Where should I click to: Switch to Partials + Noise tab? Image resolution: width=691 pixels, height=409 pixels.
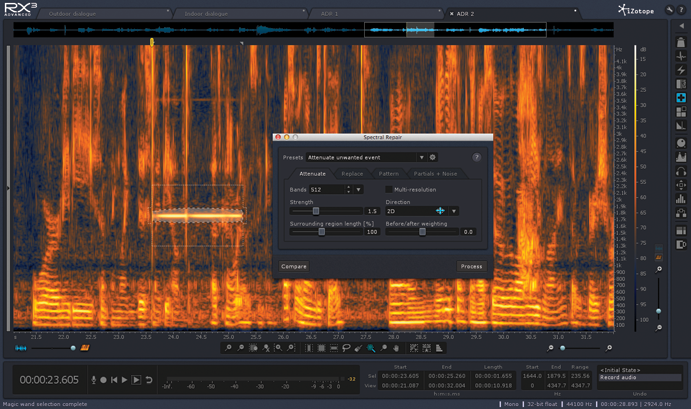(x=436, y=174)
